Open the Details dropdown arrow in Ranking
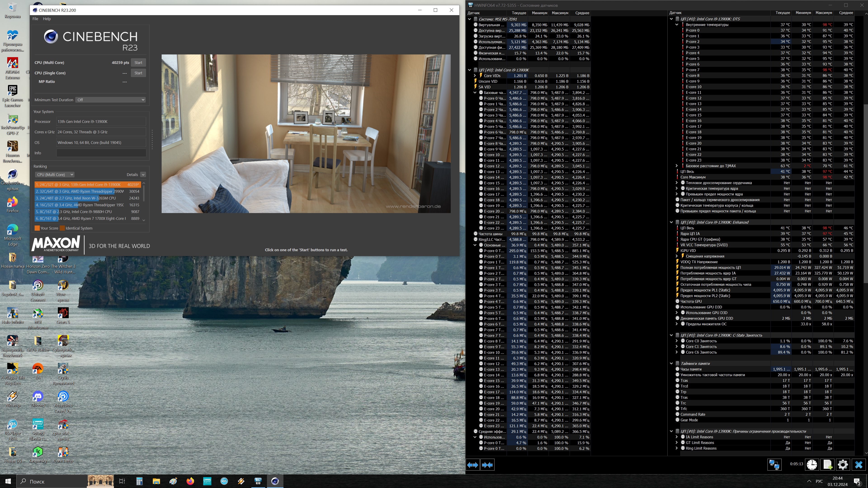The width and height of the screenshot is (868, 488). [143, 174]
